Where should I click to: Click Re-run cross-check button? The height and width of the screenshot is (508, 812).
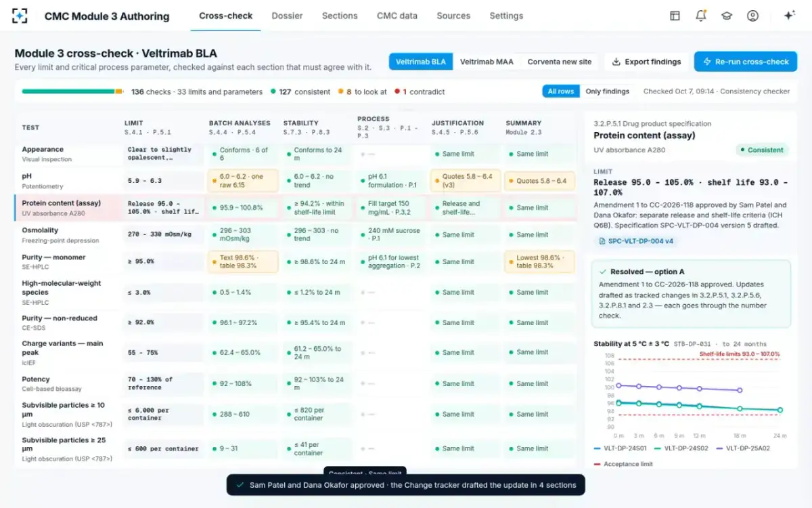[746, 62]
